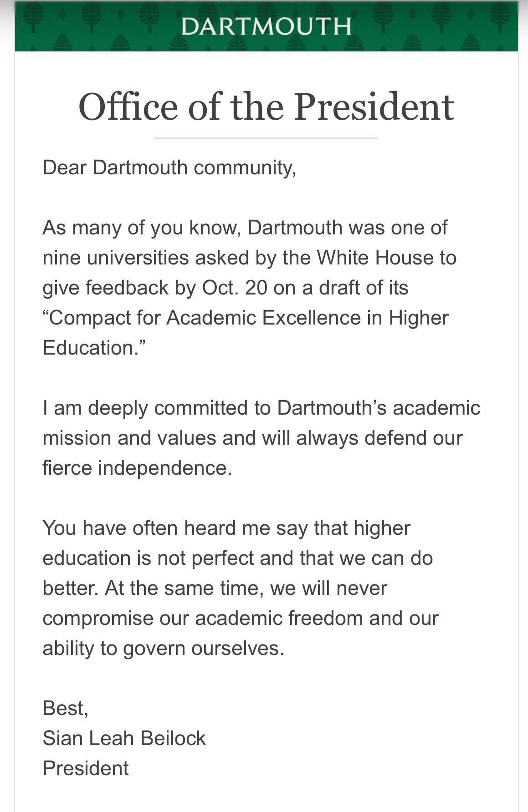Click the DARTMOUTH wordmark in the green banner
528x812 pixels.
266,27
